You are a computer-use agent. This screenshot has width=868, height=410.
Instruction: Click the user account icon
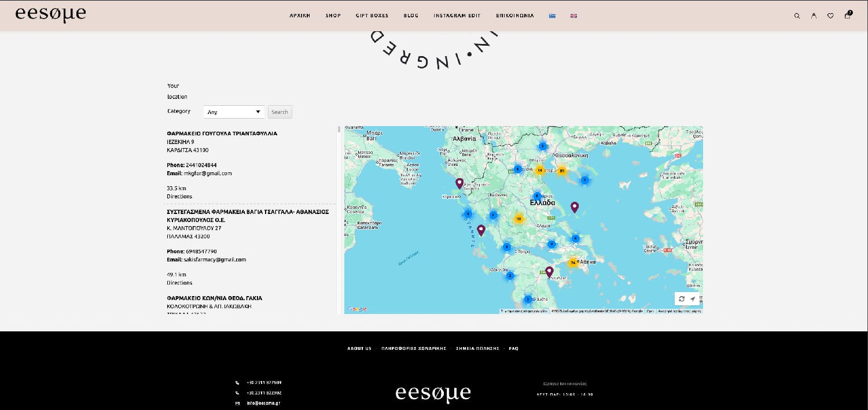click(814, 16)
